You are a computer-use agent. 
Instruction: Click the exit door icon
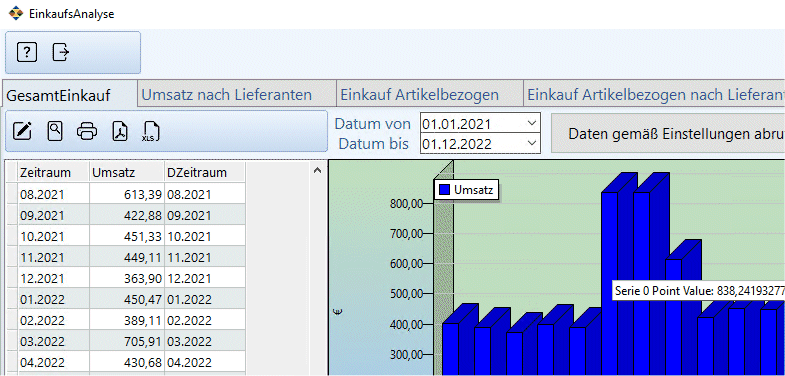[x=61, y=52]
